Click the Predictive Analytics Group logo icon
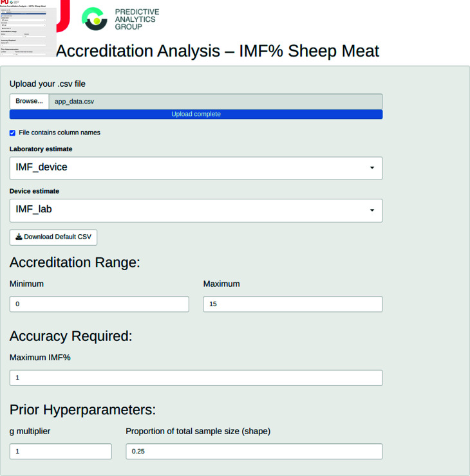Viewport: 470px width, 476px height. 95,19
